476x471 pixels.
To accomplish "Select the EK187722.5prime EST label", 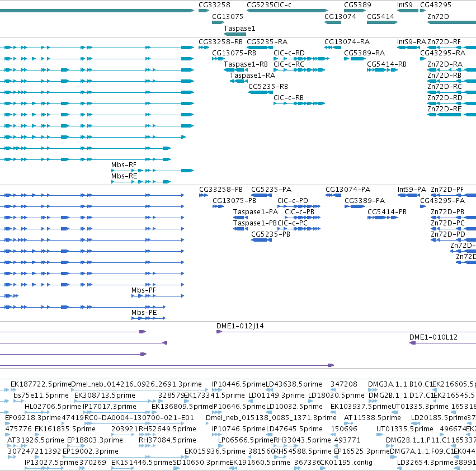I will [41, 384].
